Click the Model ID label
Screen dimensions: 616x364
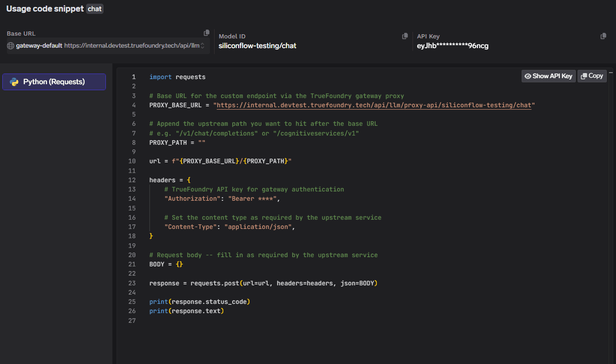point(232,37)
